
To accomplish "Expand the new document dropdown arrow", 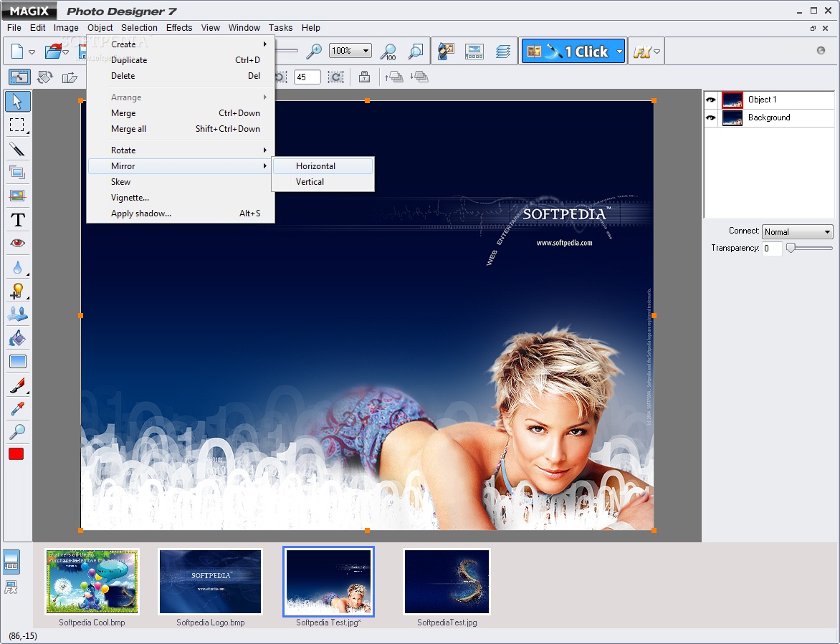I will (32, 52).
